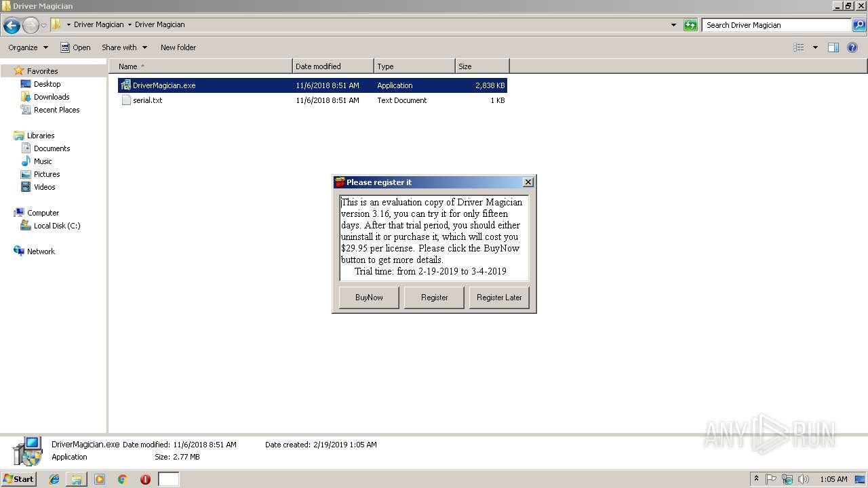The width and height of the screenshot is (868, 488).
Task: Click the serial.txt document icon
Action: 125,100
